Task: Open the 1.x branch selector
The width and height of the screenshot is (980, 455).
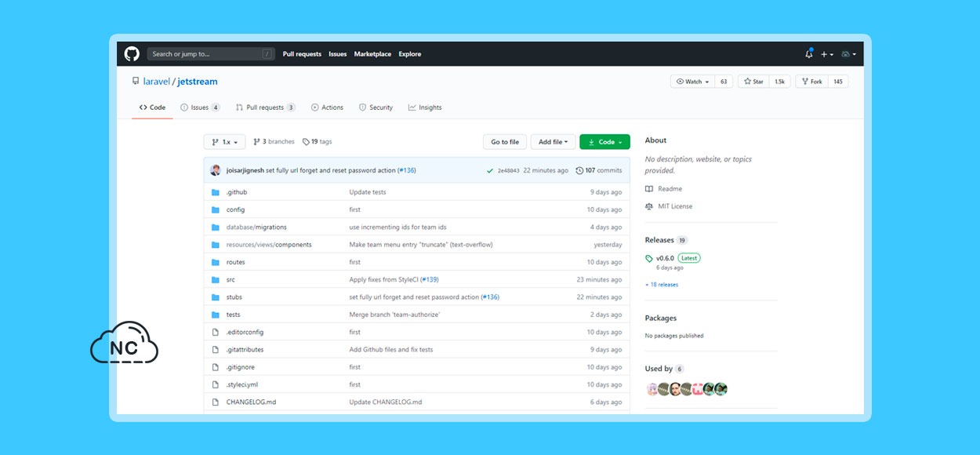Action: point(224,142)
